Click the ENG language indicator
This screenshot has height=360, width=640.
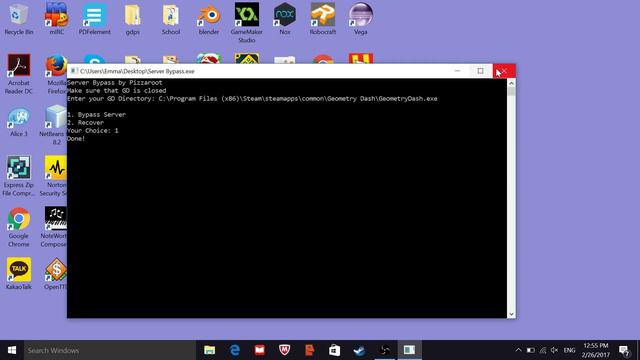click(569, 350)
